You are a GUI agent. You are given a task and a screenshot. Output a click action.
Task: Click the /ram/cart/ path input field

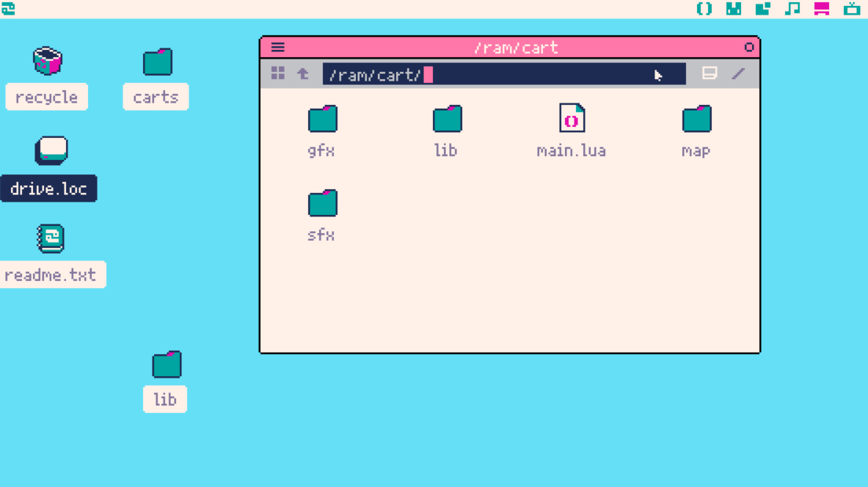504,73
